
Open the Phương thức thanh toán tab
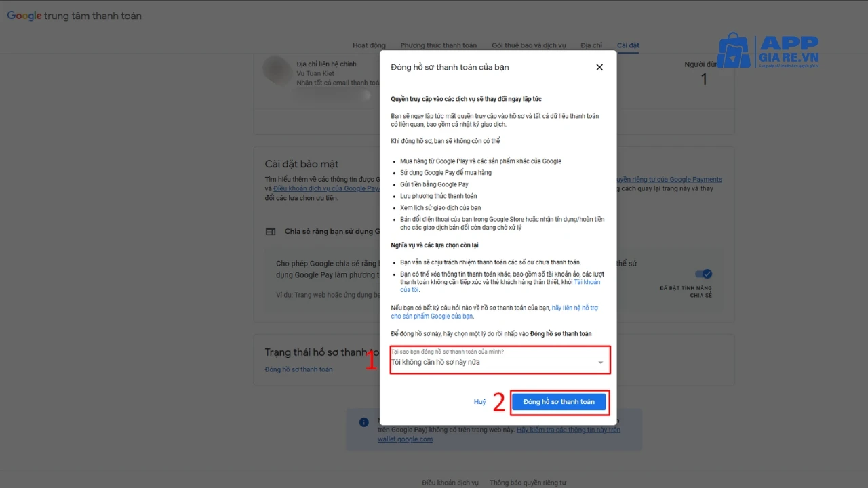tap(438, 45)
